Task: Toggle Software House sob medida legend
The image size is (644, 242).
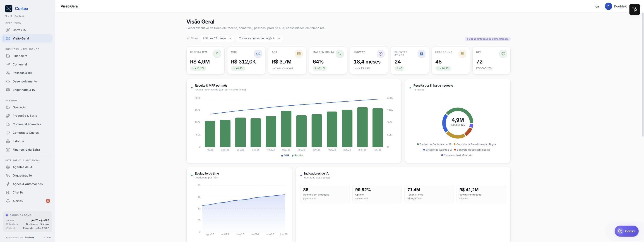Action: point(472,150)
